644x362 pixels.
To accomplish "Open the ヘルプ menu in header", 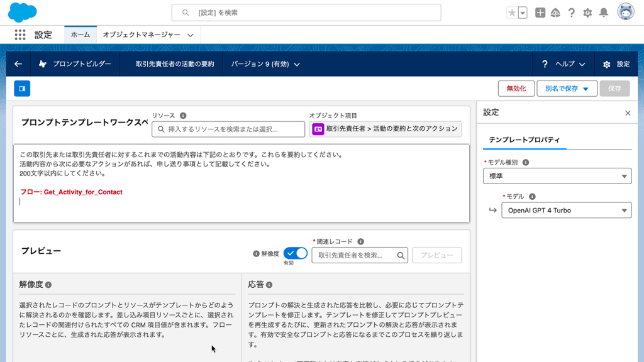I will point(563,64).
